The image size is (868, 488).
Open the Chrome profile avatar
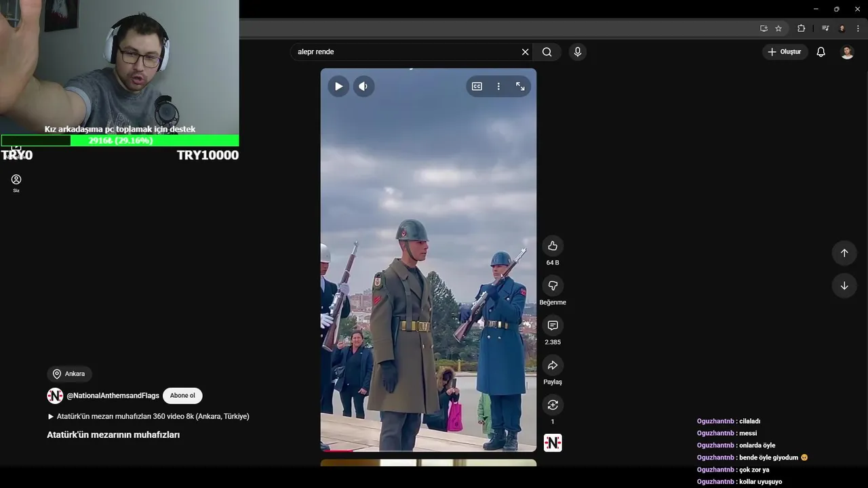[x=842, y=28]
